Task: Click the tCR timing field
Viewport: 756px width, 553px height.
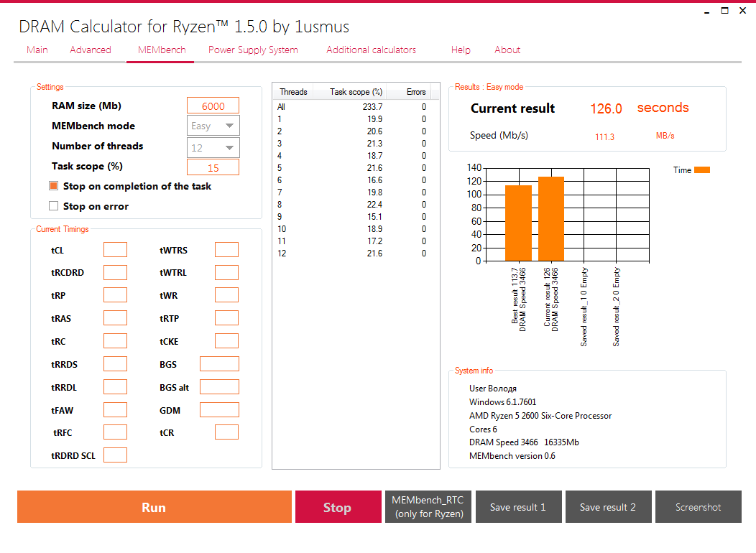Action: tap(226, 432)
